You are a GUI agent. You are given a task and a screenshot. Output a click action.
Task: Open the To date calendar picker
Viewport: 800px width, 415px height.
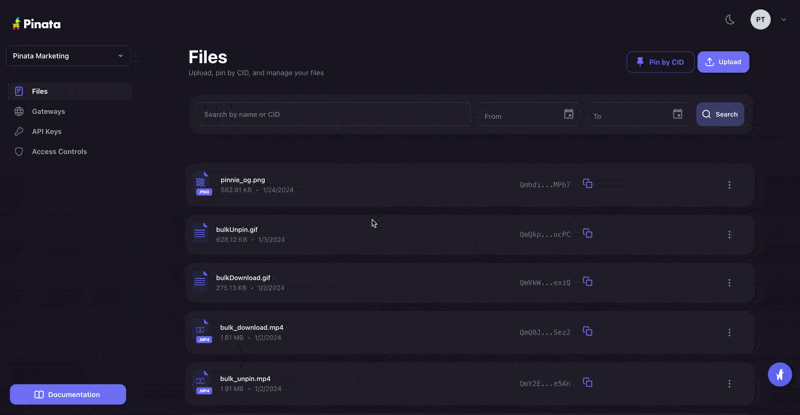point(678,114)
